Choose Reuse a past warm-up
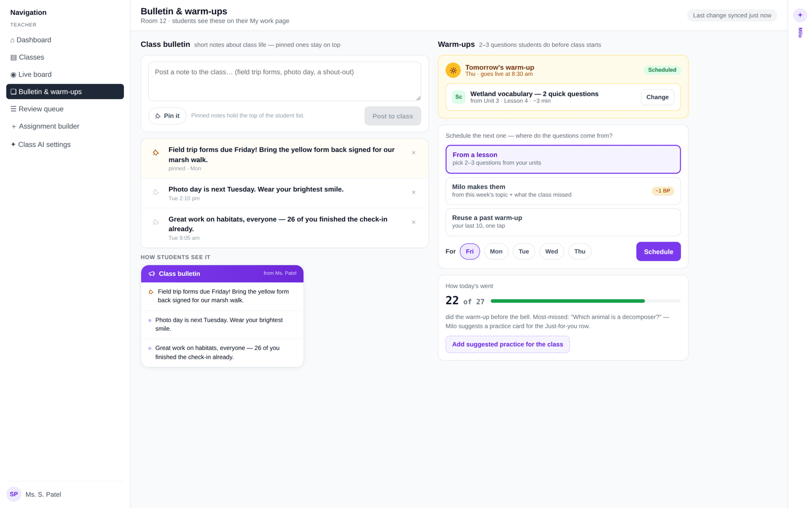812x508 pixels. 563,222
